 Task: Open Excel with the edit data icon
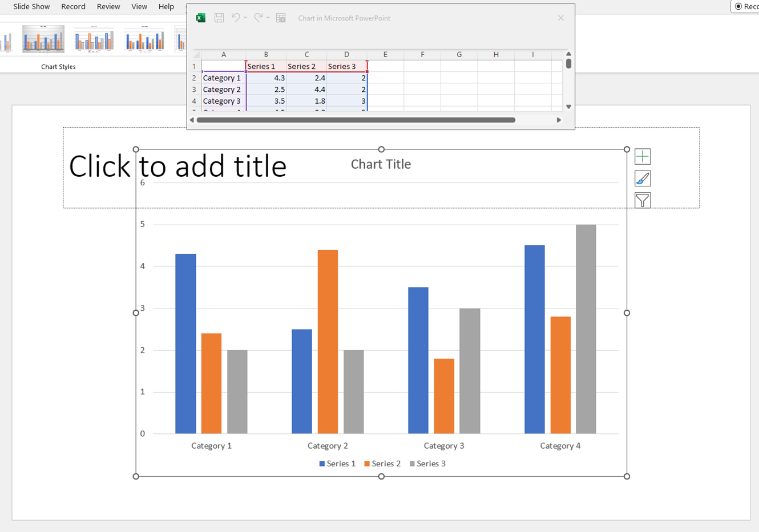[200, 18]
